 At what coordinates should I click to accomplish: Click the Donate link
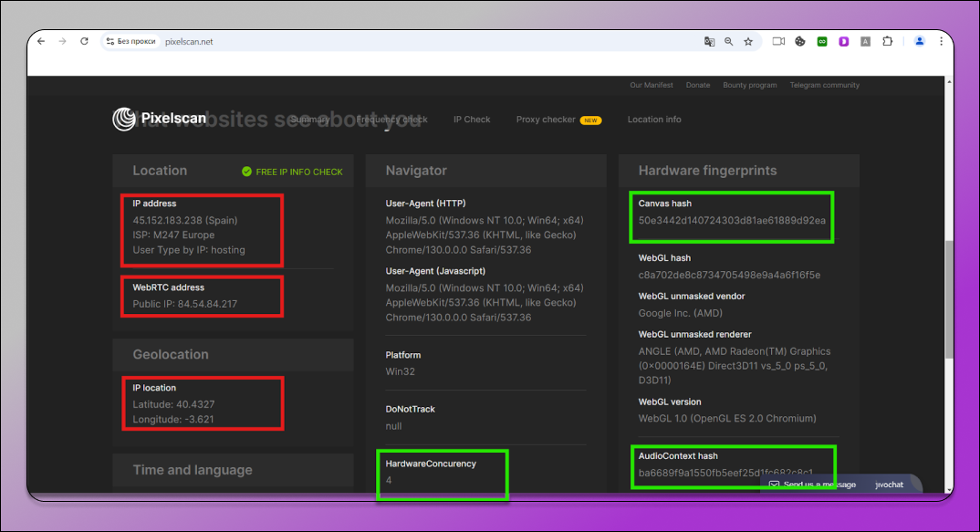[x=697, y=85]
